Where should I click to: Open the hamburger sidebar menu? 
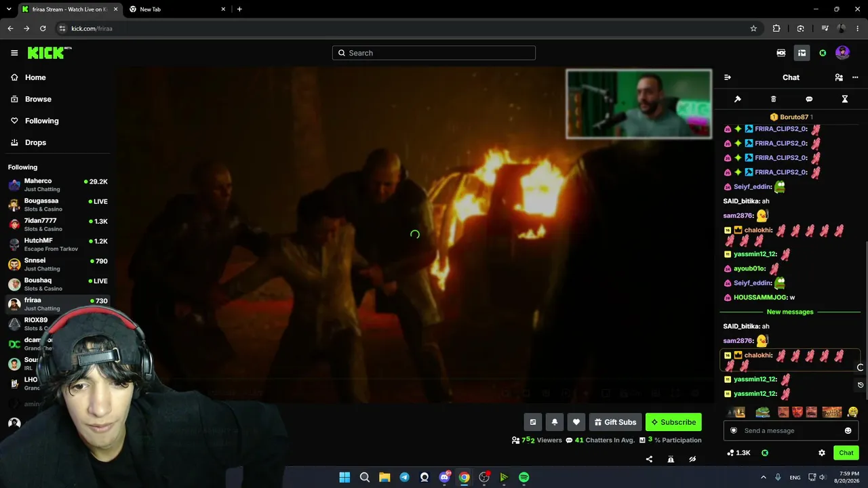pos(14,53)
